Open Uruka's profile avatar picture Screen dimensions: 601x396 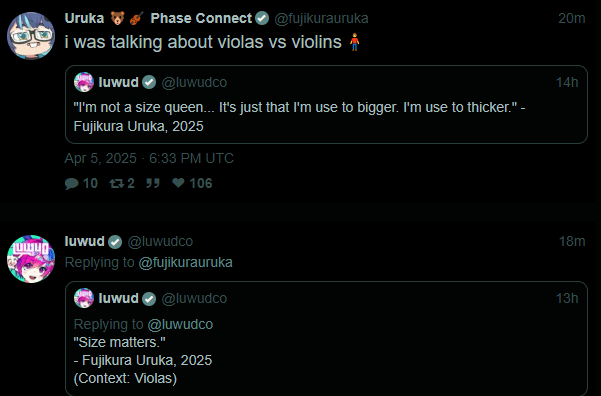click(31, 36)
